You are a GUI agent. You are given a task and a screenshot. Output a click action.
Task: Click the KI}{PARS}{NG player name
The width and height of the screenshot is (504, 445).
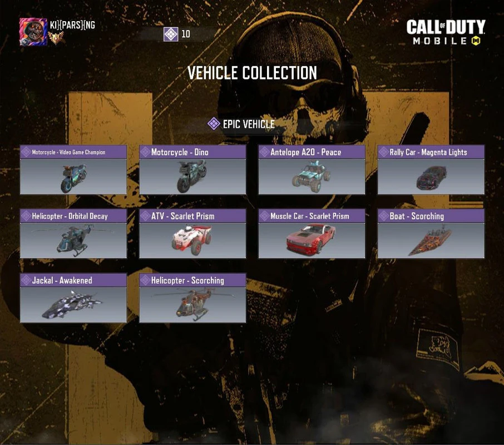coord(72,24)
